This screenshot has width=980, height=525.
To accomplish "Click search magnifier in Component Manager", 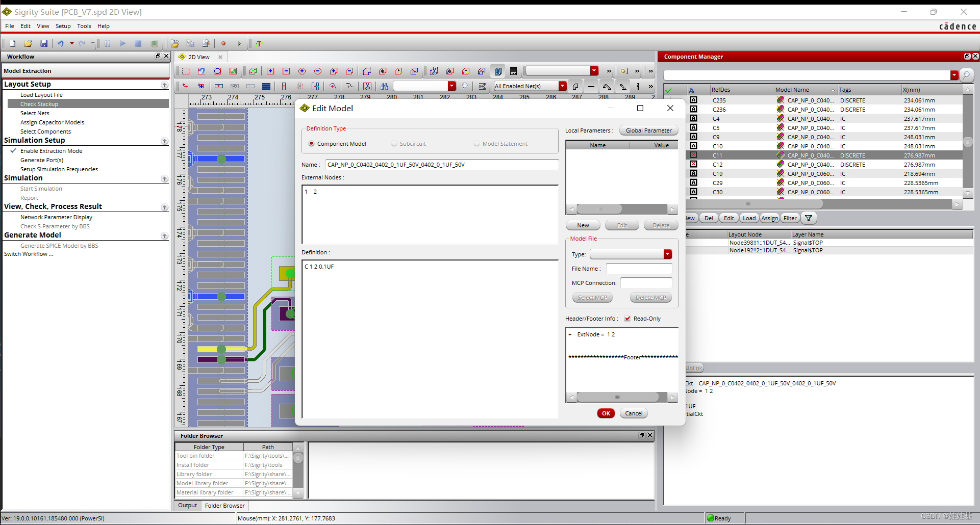I will 966,75.
